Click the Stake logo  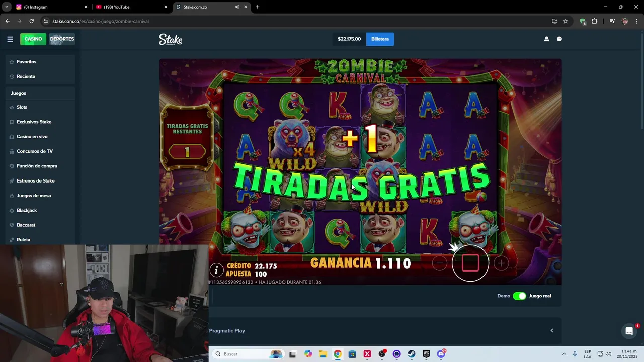coord(171,39)
